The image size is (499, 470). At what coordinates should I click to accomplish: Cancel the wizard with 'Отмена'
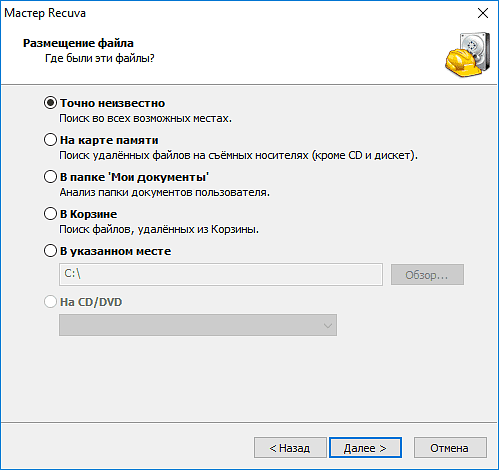[x=450, y=448]
